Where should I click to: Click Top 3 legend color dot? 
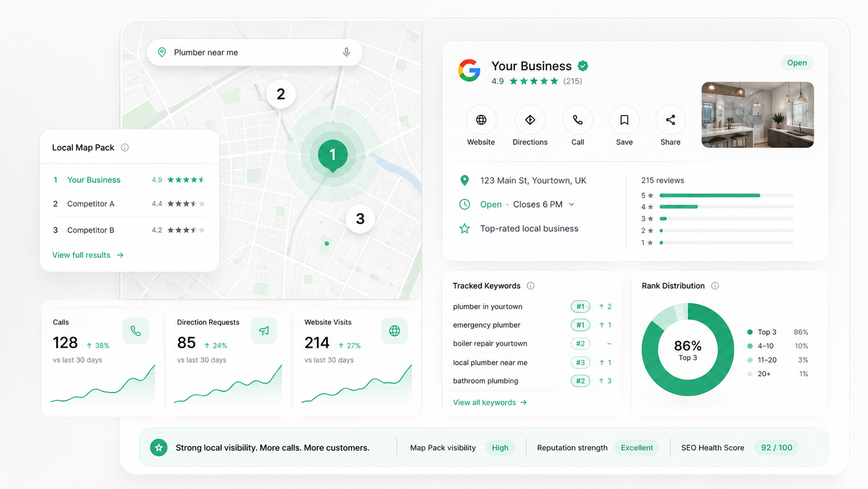tap(750, 332)
